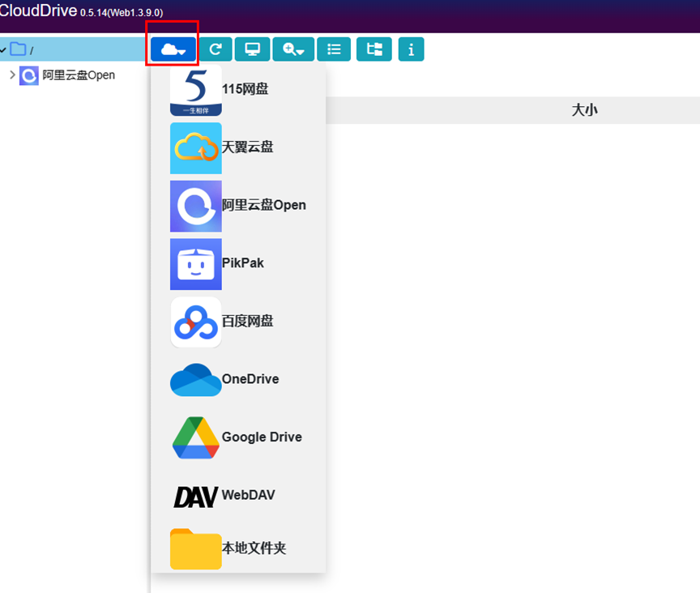The image size is (700, 593).
Task: Click the refresh toolbar icon
Action: pyautogui.click(x=216, y=49)
